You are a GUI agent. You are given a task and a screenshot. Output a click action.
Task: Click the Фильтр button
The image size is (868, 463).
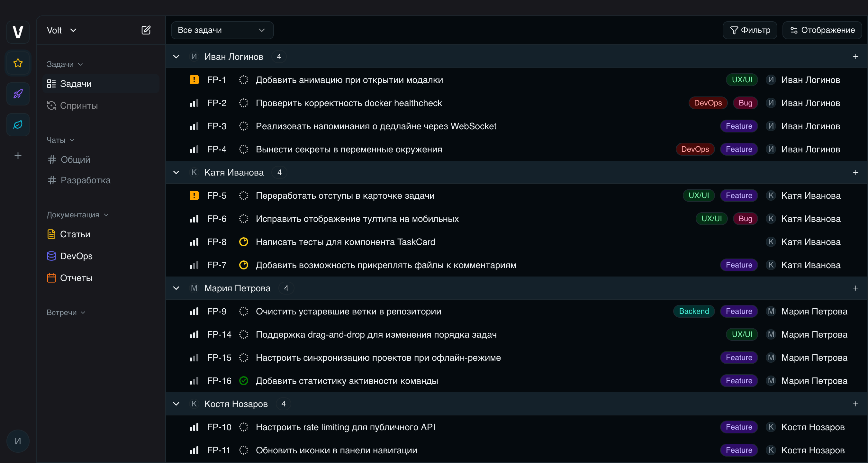click(750, 30)
